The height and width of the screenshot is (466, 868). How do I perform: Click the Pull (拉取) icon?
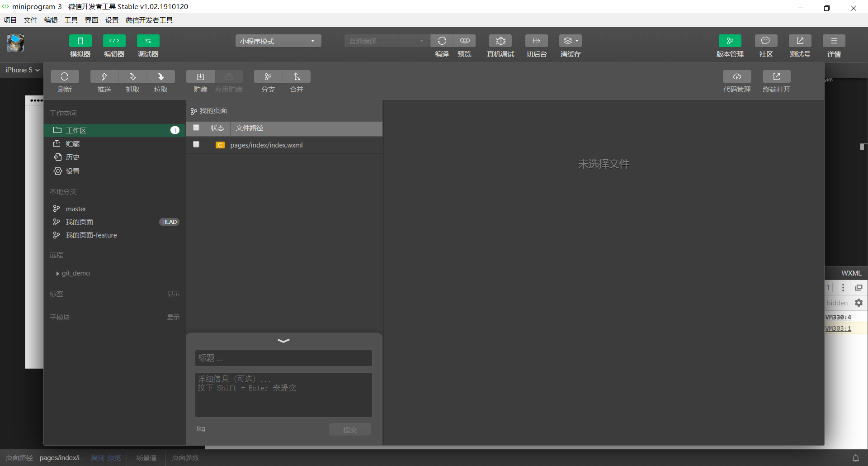tap(161, 76)
